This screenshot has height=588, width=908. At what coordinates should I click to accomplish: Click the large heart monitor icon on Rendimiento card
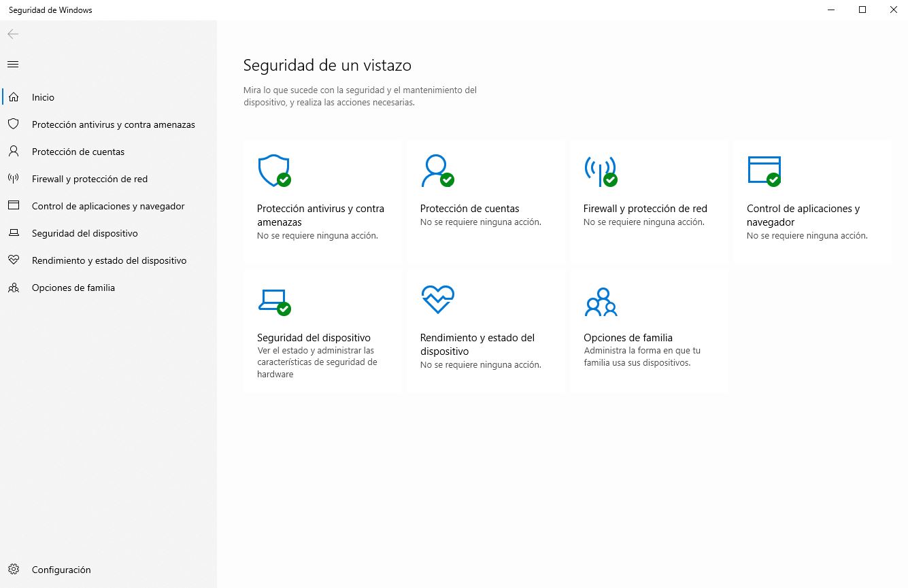click(437, 300)
